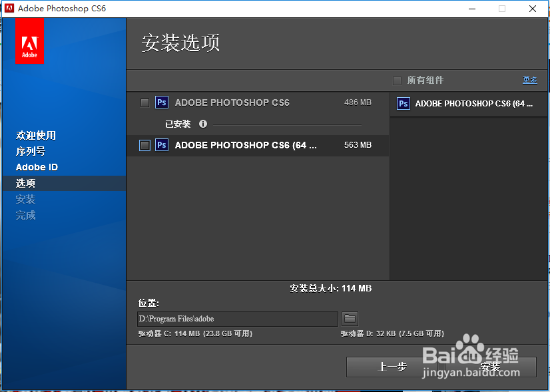Click the 486 MB size value
Viewport: 550px width, 392px height.
358,102
